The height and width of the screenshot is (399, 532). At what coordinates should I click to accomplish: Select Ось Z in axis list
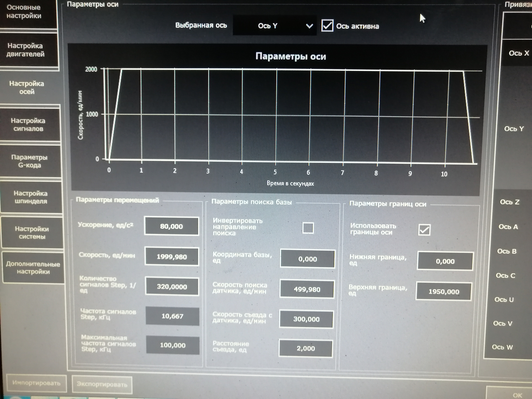point(509,202)
